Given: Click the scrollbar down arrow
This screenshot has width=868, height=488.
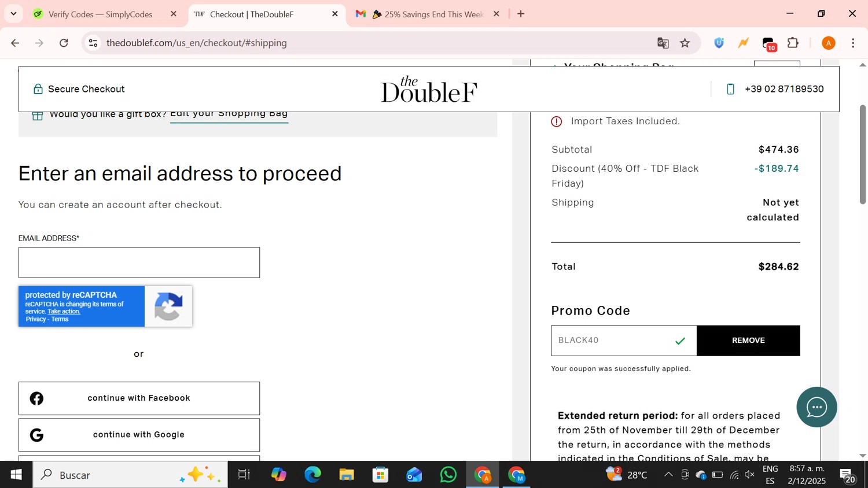Looking at the screenshot, I should tap(862, 456).
